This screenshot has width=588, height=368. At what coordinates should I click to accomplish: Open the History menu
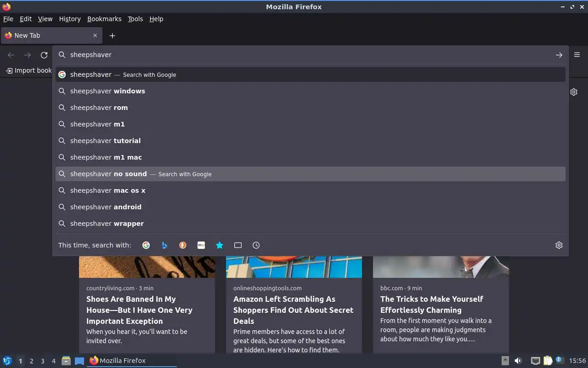[70, 19]
